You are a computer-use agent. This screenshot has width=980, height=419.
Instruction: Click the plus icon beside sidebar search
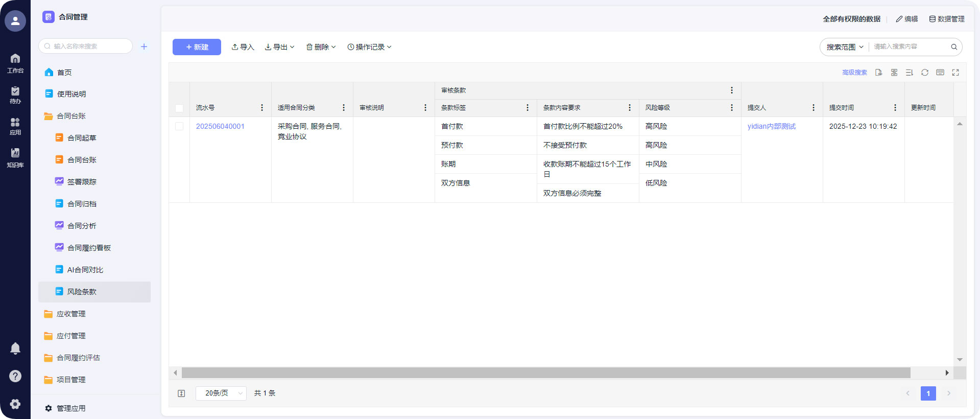pos(144,46)
